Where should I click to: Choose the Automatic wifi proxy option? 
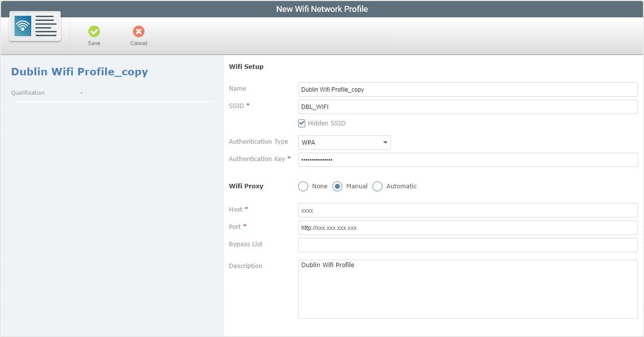point(377,186)
